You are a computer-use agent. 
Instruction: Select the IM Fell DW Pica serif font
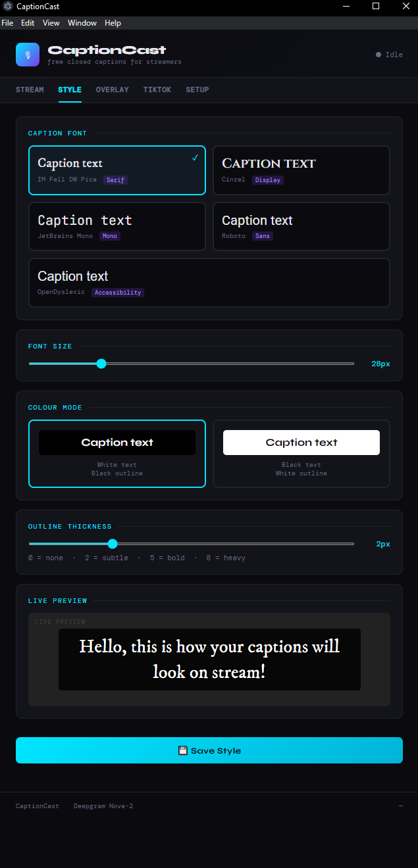point(117,170)
